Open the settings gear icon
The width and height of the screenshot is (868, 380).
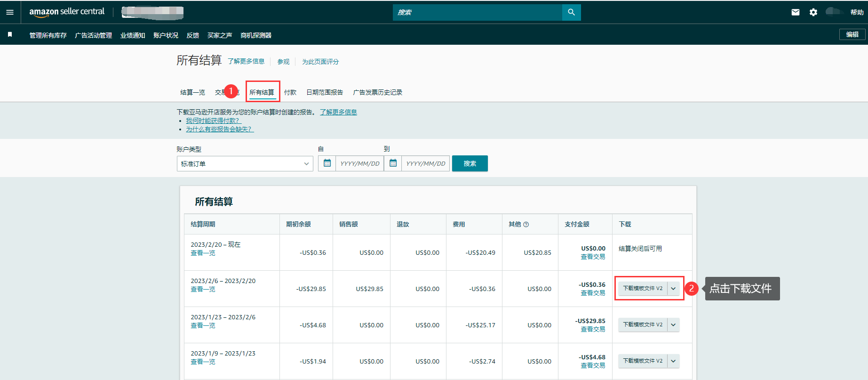813,12
